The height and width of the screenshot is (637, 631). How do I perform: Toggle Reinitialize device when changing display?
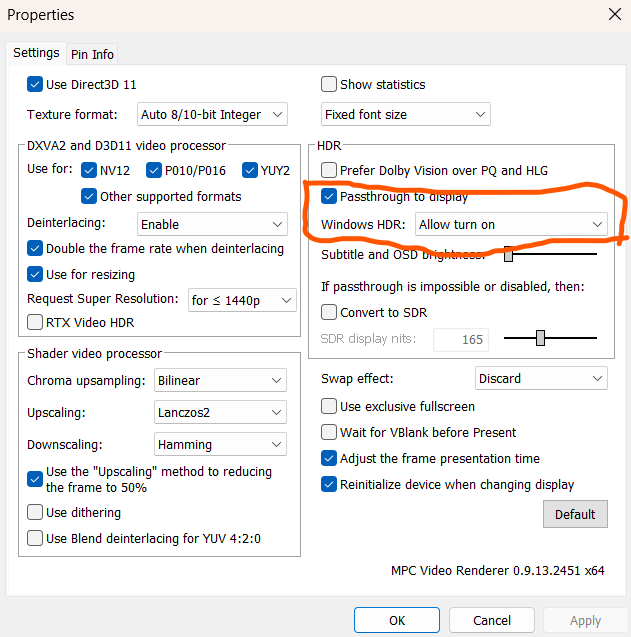(329, 484)
